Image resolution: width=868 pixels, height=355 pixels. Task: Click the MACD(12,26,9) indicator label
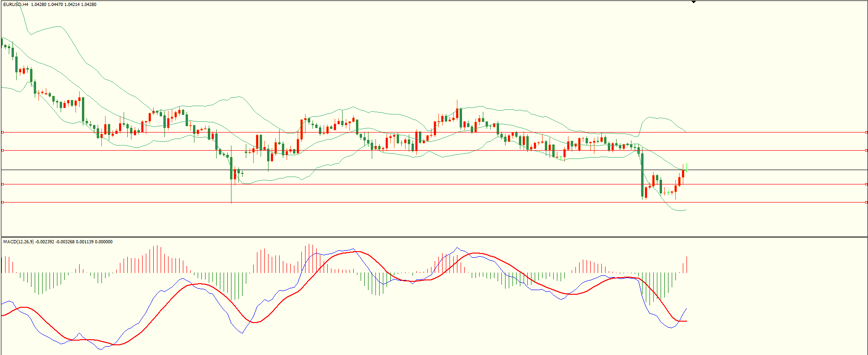coord(57,242)
